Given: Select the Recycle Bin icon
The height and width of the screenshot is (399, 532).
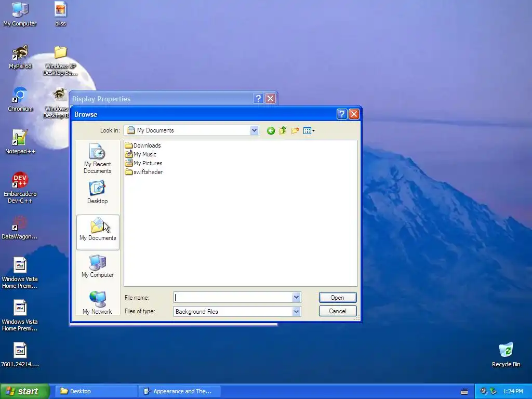Looking at the screenshot, I should pos(506,355).
